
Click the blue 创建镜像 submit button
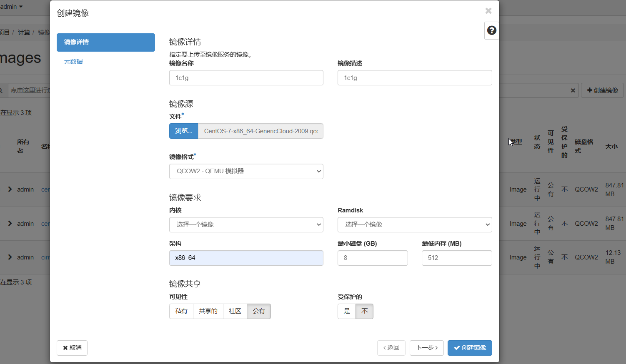click(x=470, y=348)
